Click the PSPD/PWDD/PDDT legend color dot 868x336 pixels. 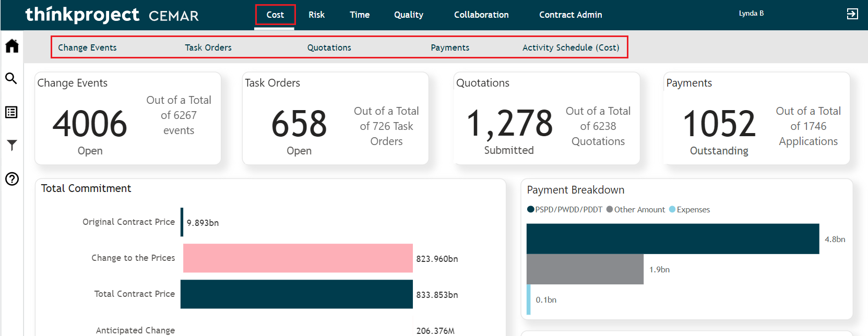(x=530, y=210)
